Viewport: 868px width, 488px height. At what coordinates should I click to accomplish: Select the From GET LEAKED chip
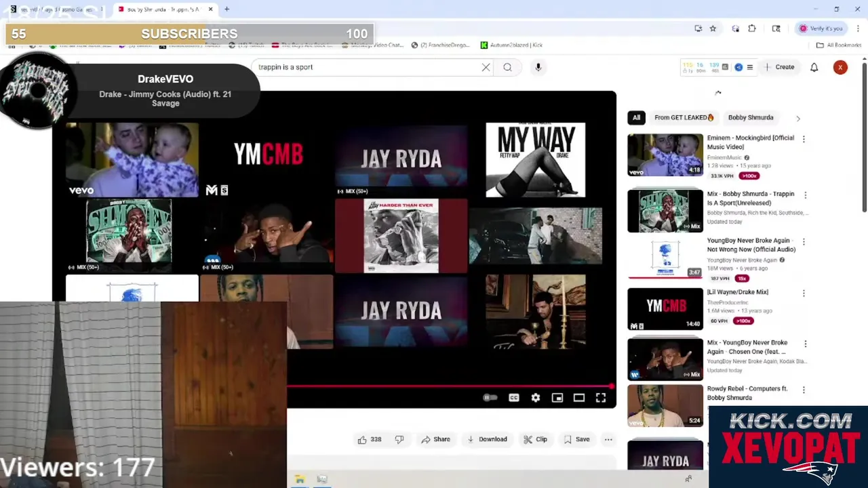click(684, 117)
